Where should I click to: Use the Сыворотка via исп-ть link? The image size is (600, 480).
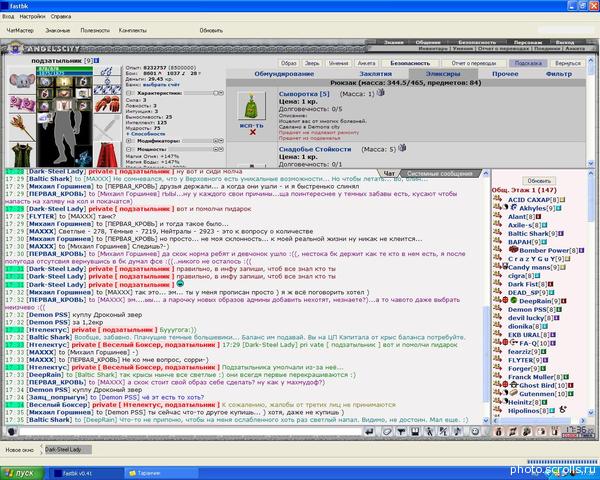pyautogui.click(x=251, y=126)
